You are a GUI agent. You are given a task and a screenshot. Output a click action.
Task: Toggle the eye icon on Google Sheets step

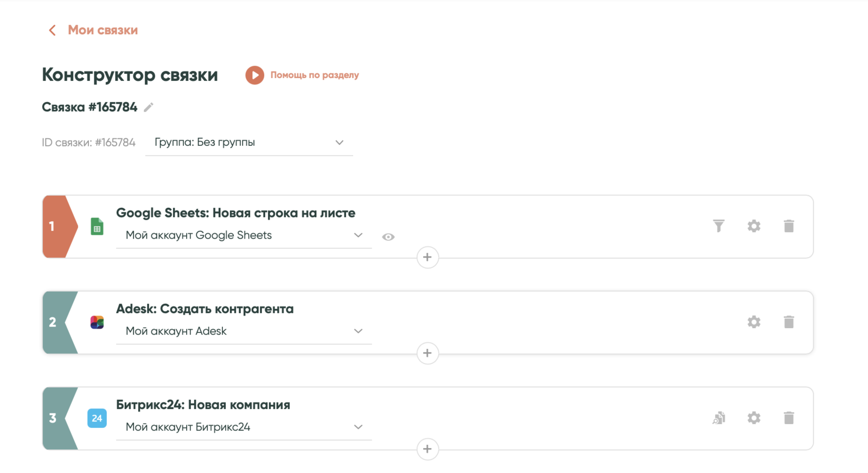tap(388, 237)
